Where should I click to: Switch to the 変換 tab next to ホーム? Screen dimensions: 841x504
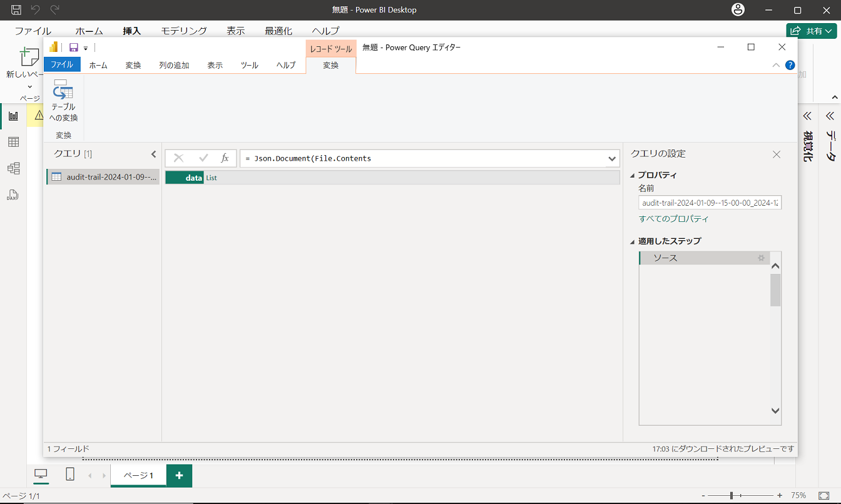133,65
